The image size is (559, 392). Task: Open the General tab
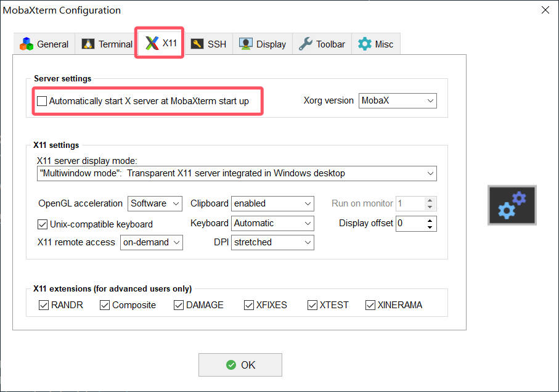tap(44, 44)
